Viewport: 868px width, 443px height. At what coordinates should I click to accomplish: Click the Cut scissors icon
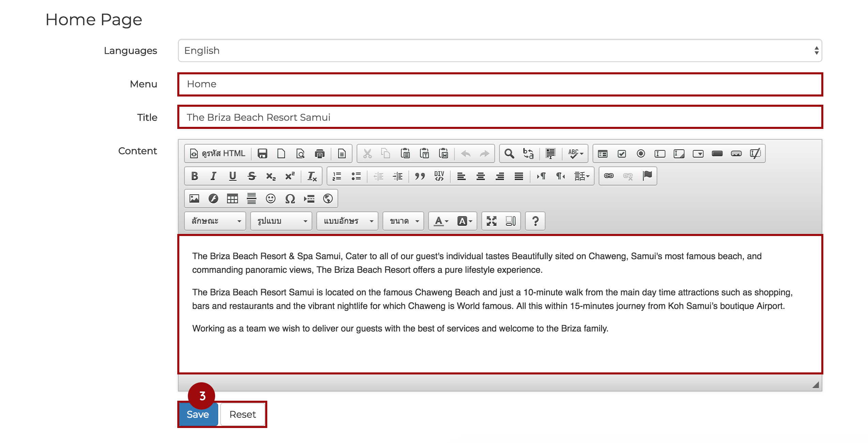(x=367, y=153)
